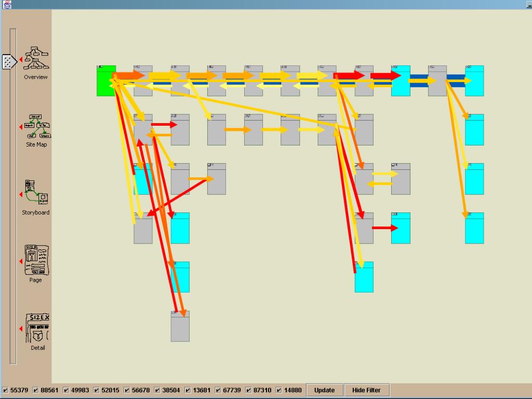Viewport: 532px width, 399px height.
Task: Select the Overview zoom level icon
Action: click(37, 58)
